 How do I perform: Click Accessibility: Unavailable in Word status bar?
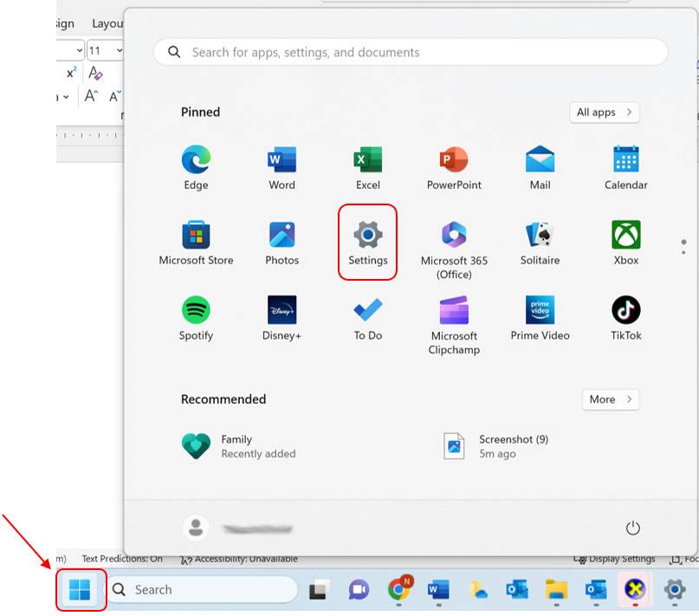coord(239,559)
